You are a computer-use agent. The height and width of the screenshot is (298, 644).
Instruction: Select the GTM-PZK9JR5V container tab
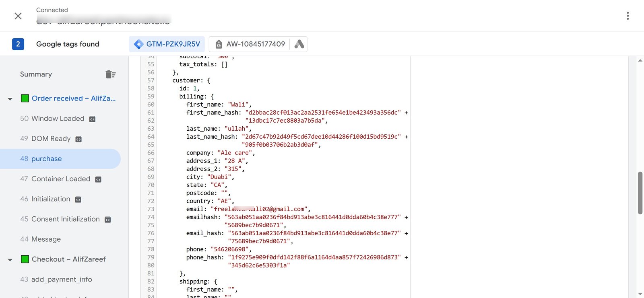coord(167,44)
